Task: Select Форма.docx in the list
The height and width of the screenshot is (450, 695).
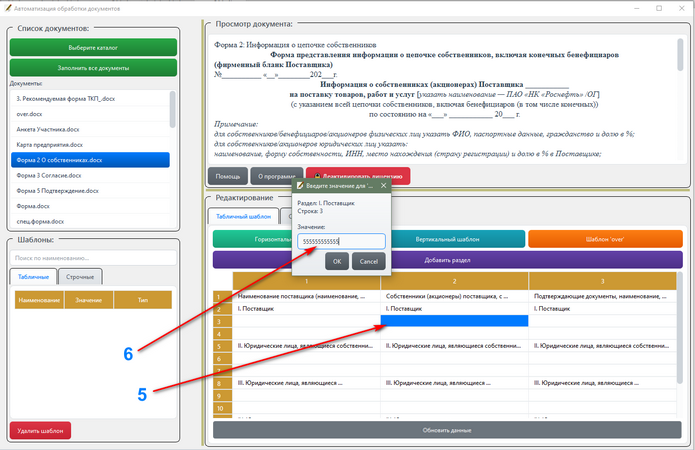Action: click(x=90, y=206)
